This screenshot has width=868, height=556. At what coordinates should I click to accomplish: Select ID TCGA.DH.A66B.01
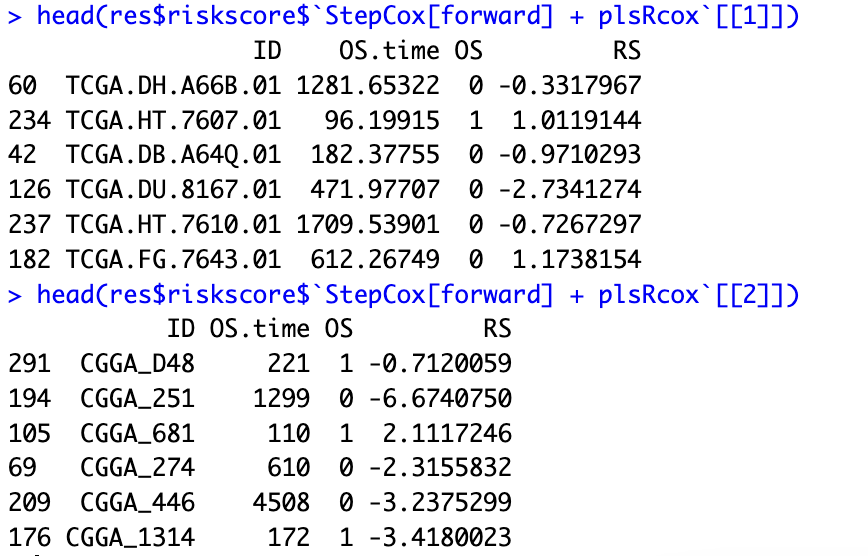[173, 86]
